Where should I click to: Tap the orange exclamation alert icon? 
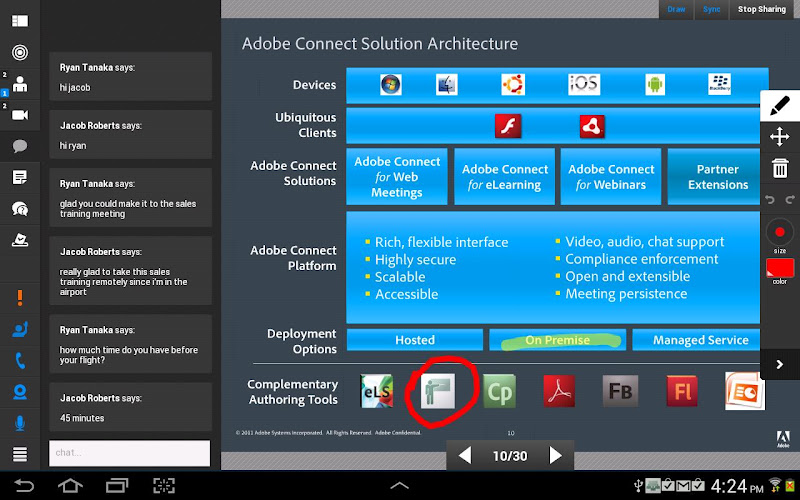[20, 297]
